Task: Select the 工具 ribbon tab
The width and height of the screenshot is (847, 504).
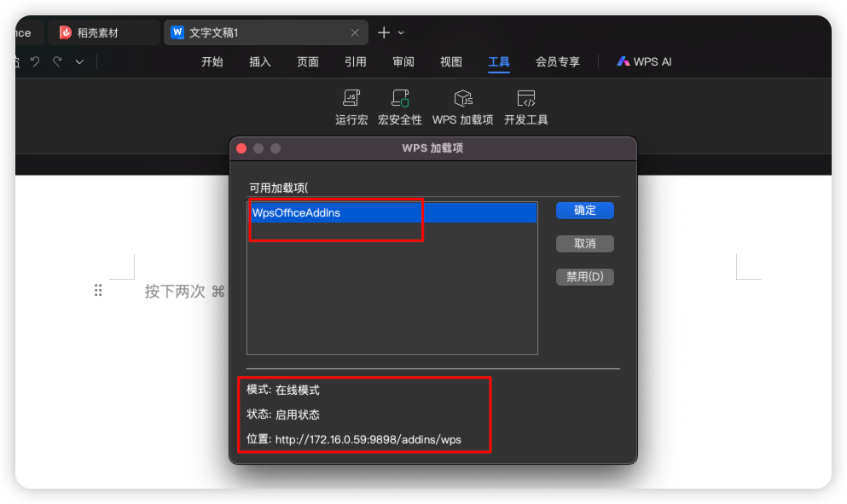Action: (x=499, y=61)
